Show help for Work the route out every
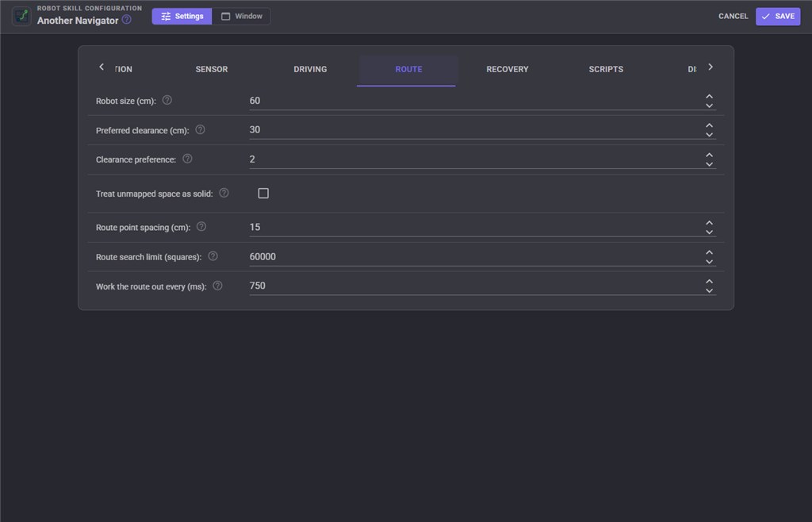This screenshot has width=812, height=522. point(217,286)
